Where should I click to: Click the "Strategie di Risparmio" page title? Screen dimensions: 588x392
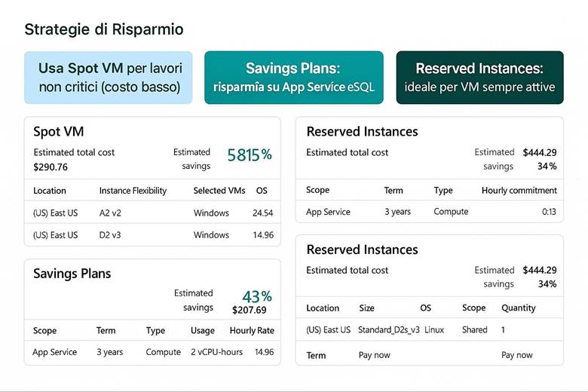tap(103, 29)
